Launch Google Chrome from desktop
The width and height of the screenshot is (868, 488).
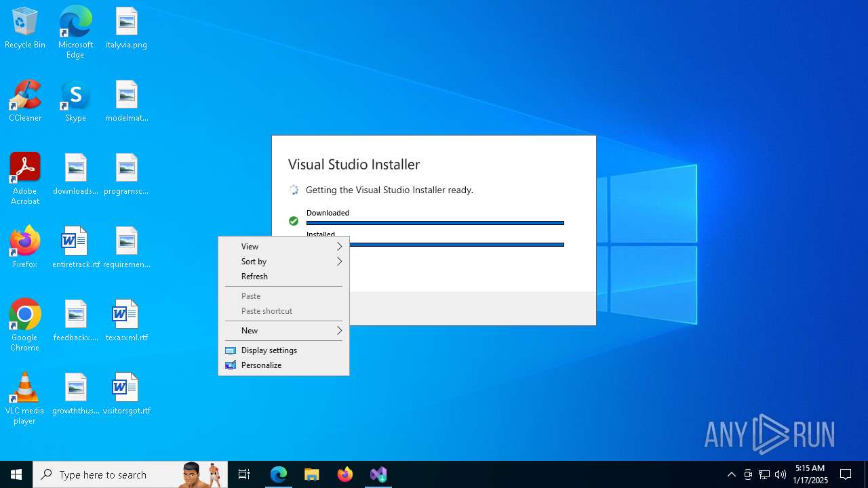(x=25, y=325)
